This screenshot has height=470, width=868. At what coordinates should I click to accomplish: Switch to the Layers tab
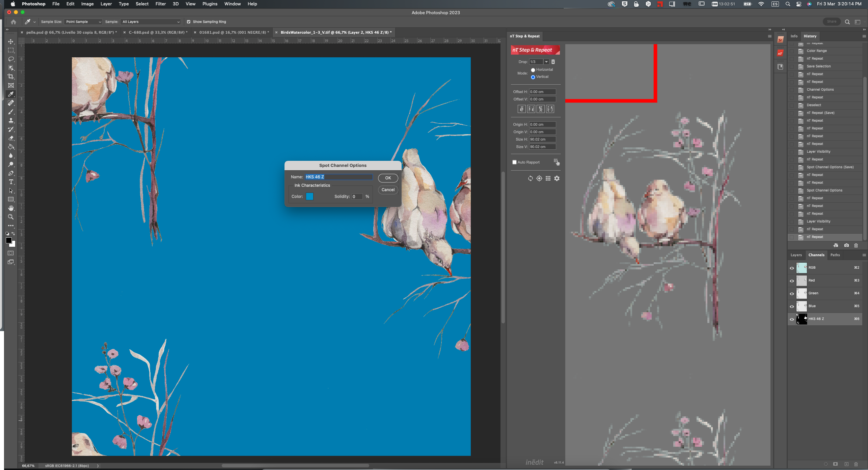(796, 255)
